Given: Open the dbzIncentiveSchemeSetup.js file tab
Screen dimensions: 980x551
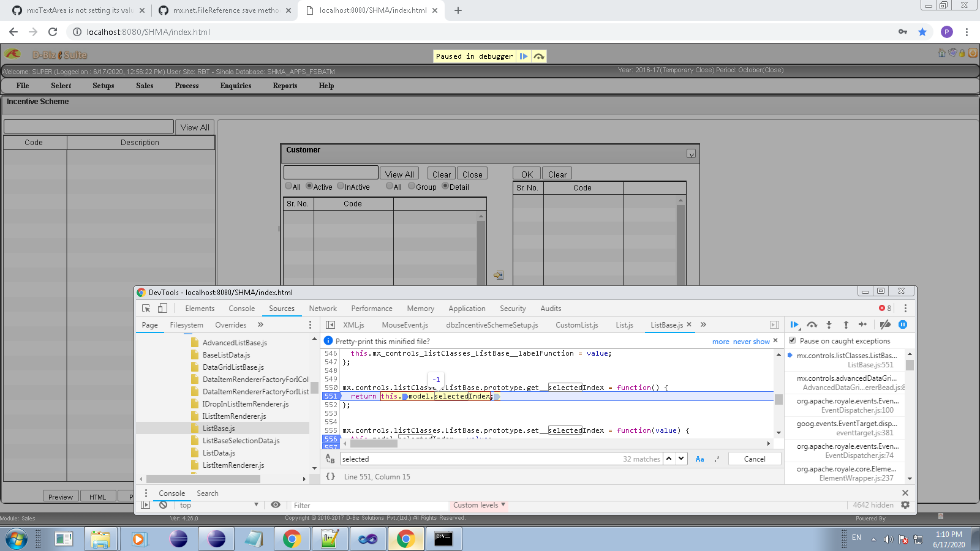Looking at the screenshot, I should coord(492,325).
